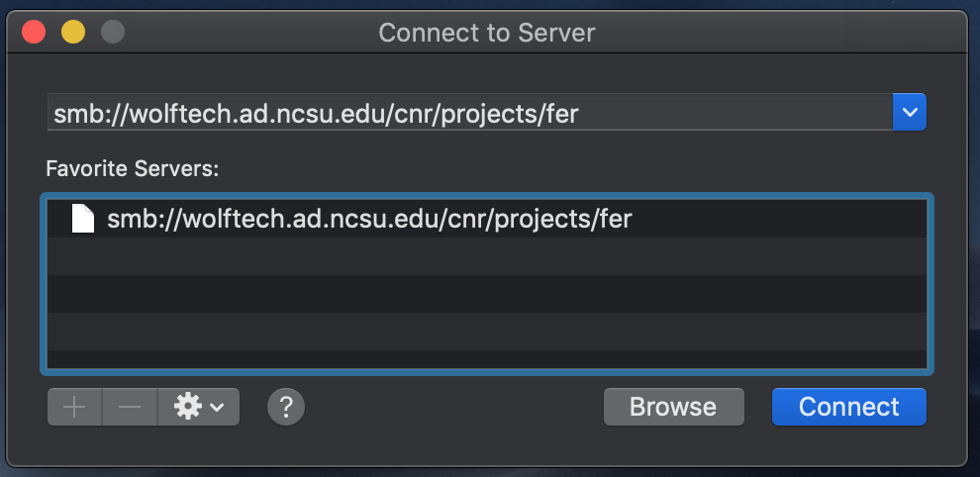Open the gear action menu
This screenshot has width=980, height=477.
(x=198, y=407)
